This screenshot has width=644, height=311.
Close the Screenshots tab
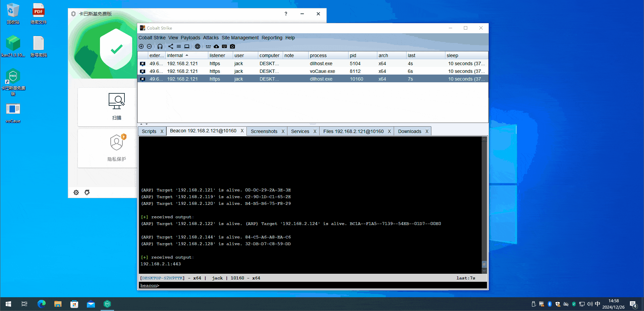(x=283, y=131)
